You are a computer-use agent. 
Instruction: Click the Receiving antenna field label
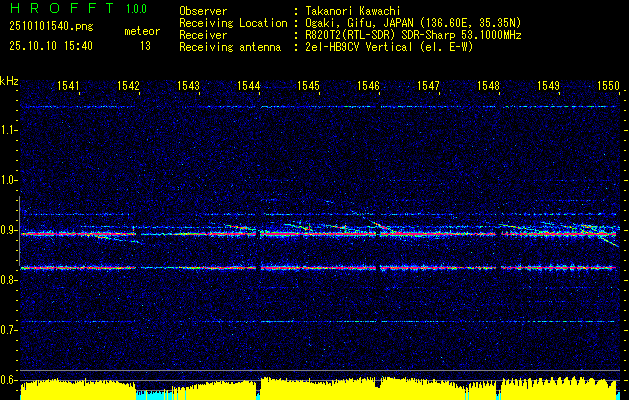pos(230,47)
